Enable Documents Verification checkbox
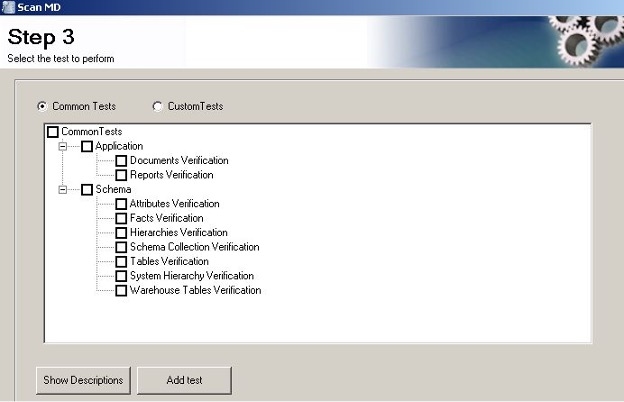This screenshot has width=624, height=402. [x=121, y=161]
